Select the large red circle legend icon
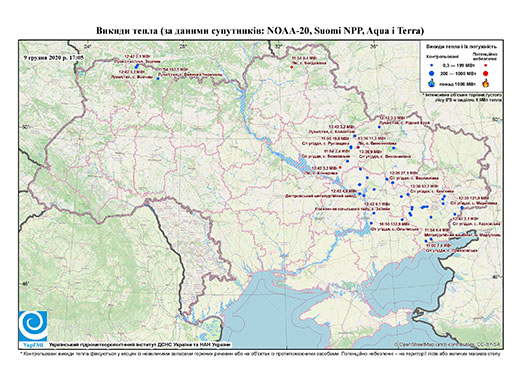Screen dimensions: 520x368 [x=486, y=73]
